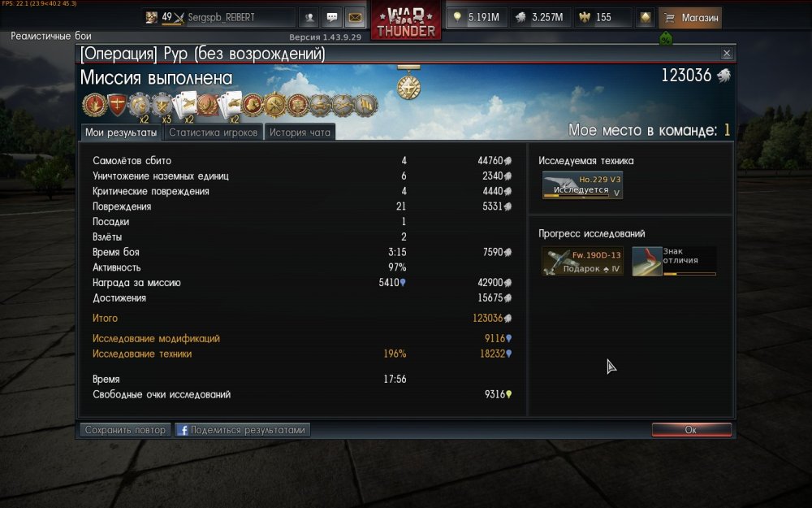Select the shield award badge
The height and width of the screenshot is (508, 812).
tap(118, 105)
